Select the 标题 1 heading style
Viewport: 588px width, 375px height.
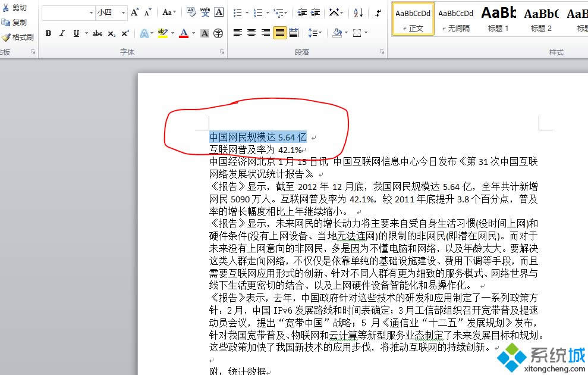(x=498, y=18)
